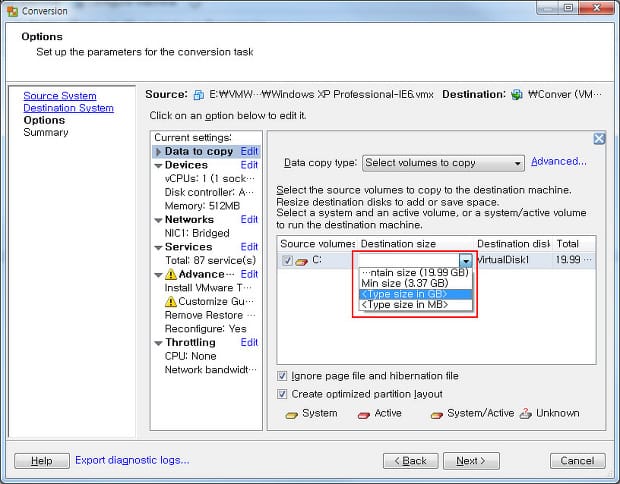The height and width of the screenshot is (484, 620).
Task: Click the C: volume drive icon
Action: click(302, 261)
